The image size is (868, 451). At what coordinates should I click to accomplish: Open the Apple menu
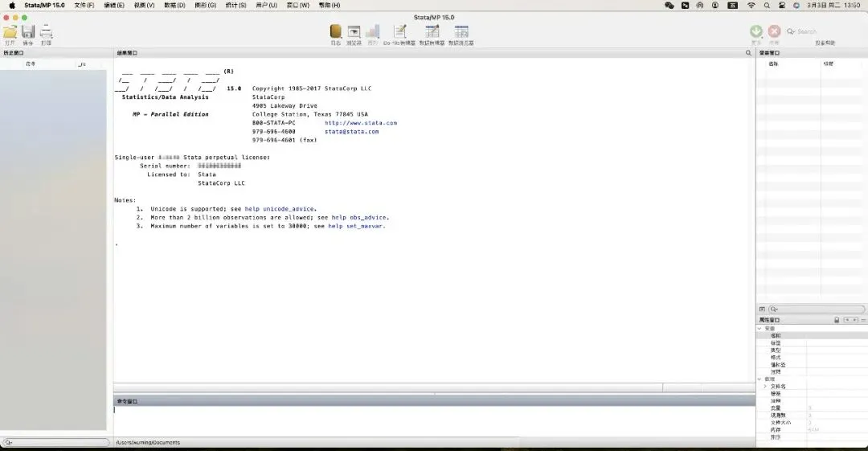coord(11,5)
